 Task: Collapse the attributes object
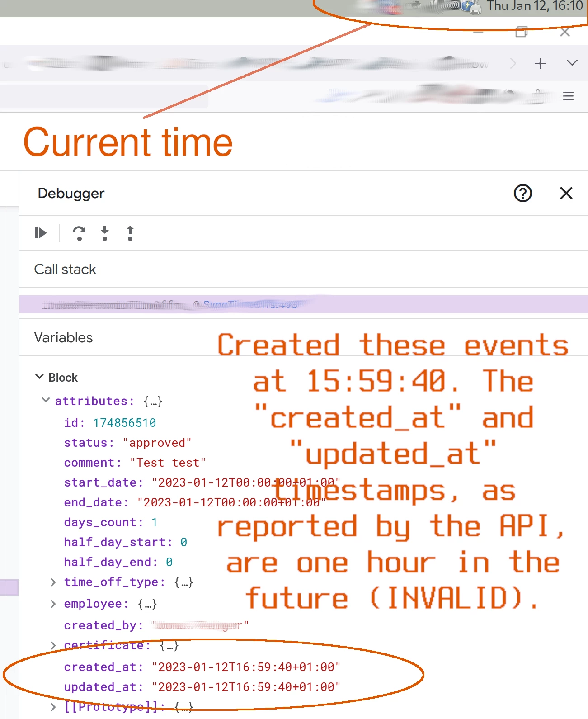46,400
